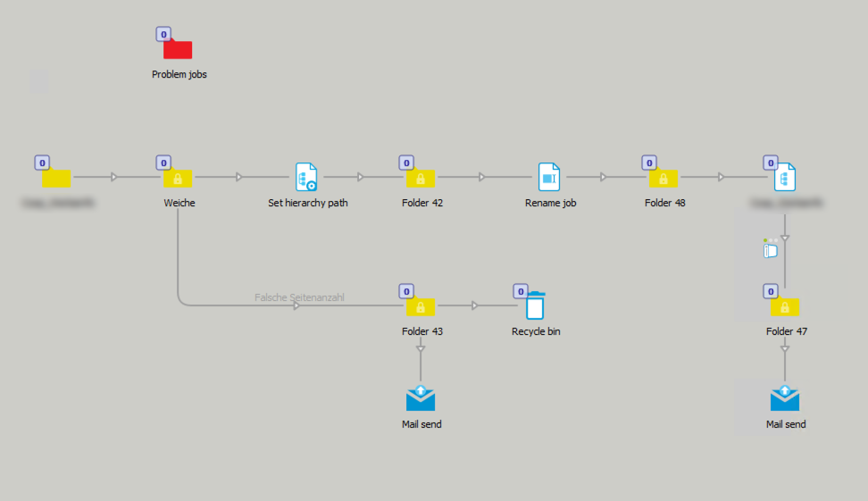Select the Folder 48 locked folder icon
Screen dimensions: 868x501
pos(664,177)
